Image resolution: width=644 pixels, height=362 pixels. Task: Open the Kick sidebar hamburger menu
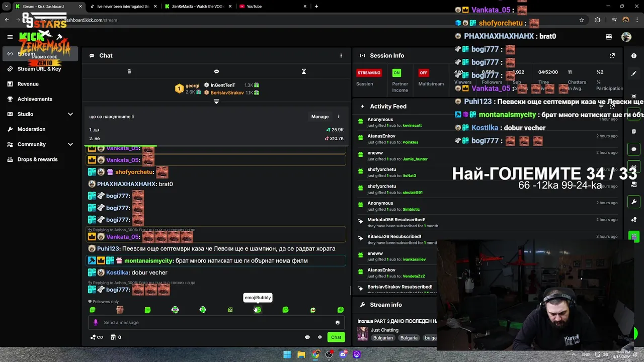click(x=10, y=37)
